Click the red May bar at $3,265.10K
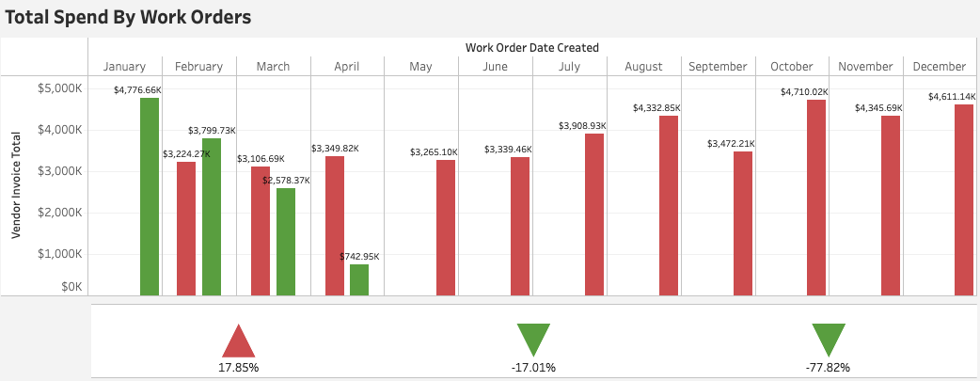The image size is (980, 381). coord(446,228)
